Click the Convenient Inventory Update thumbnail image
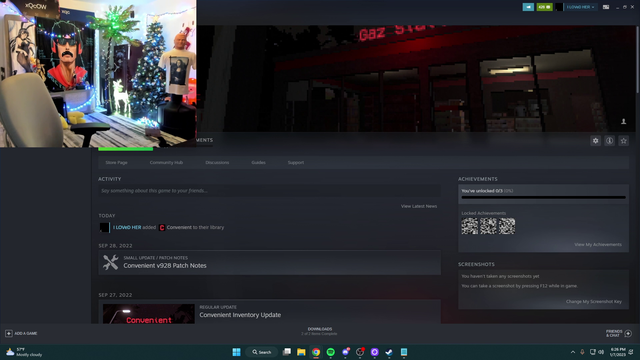The image size is (640, 360). (x=149, y=314)
